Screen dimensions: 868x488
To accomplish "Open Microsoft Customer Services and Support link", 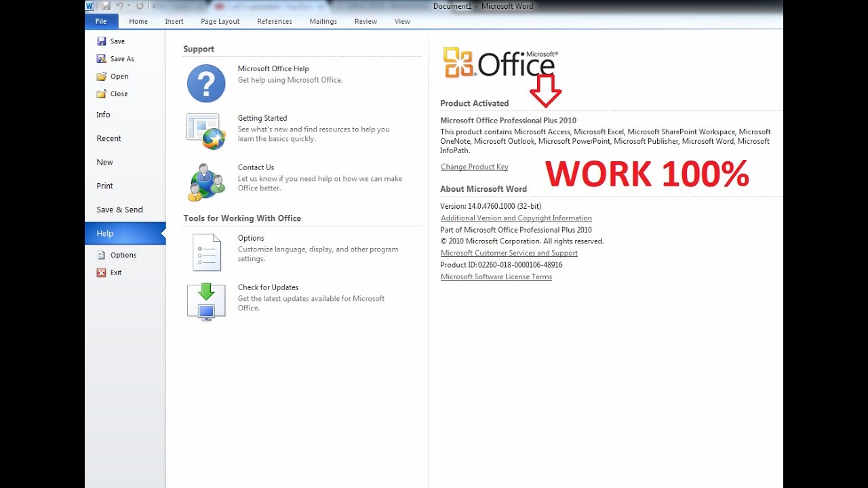I will tap(509, 253).
